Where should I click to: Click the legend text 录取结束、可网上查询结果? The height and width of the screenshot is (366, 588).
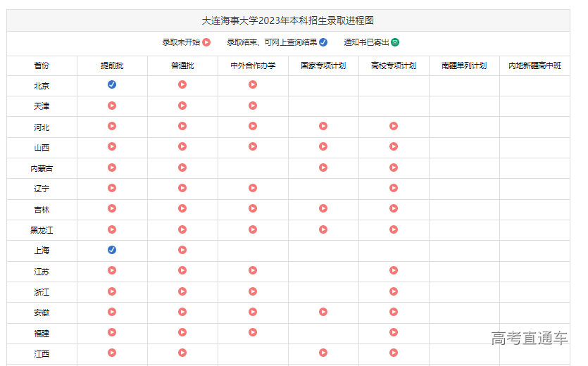coord(272,42)
